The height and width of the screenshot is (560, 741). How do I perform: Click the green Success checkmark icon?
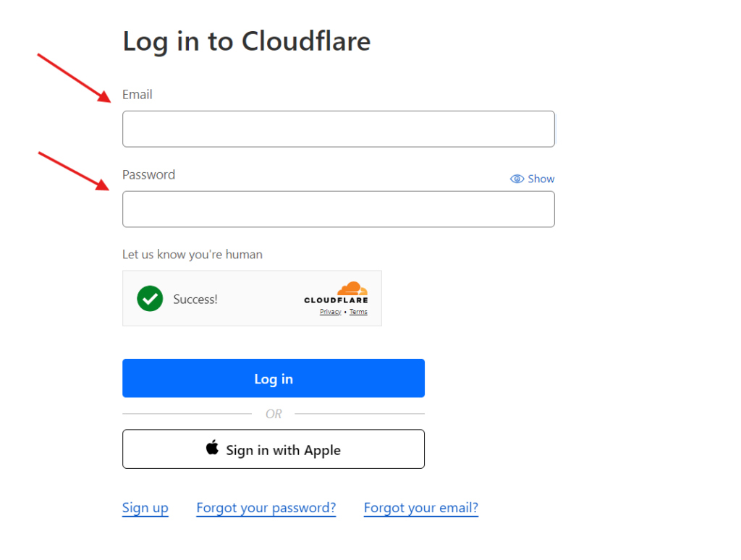[x=150, y=298]
